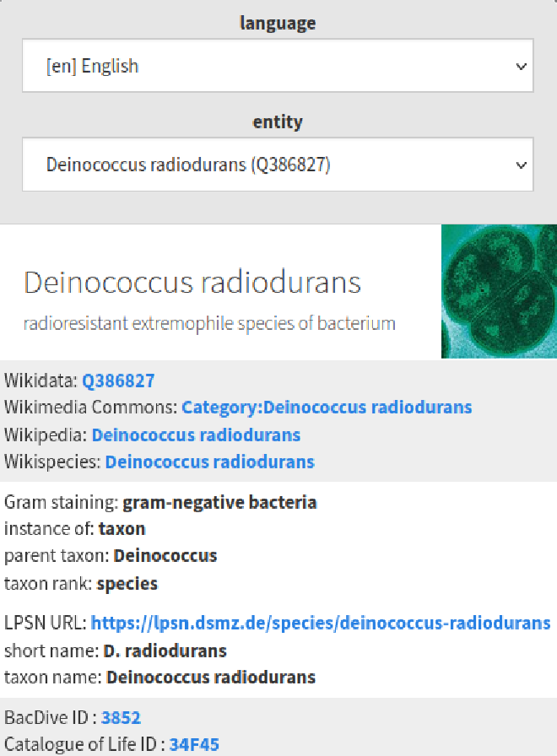Open the entity dropdown showing Q386827
The height and width of the screenshot is (756, 557).
(278, 165)
